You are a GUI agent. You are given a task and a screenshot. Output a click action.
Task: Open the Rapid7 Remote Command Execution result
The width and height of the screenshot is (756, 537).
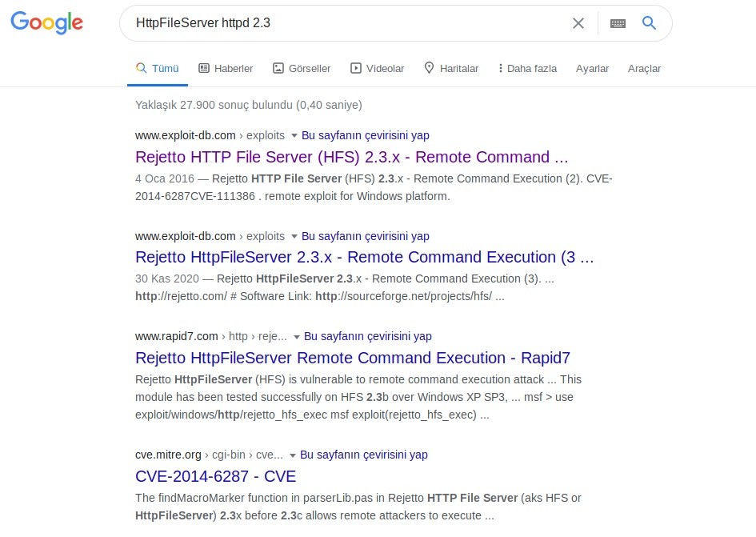point(352,358)
